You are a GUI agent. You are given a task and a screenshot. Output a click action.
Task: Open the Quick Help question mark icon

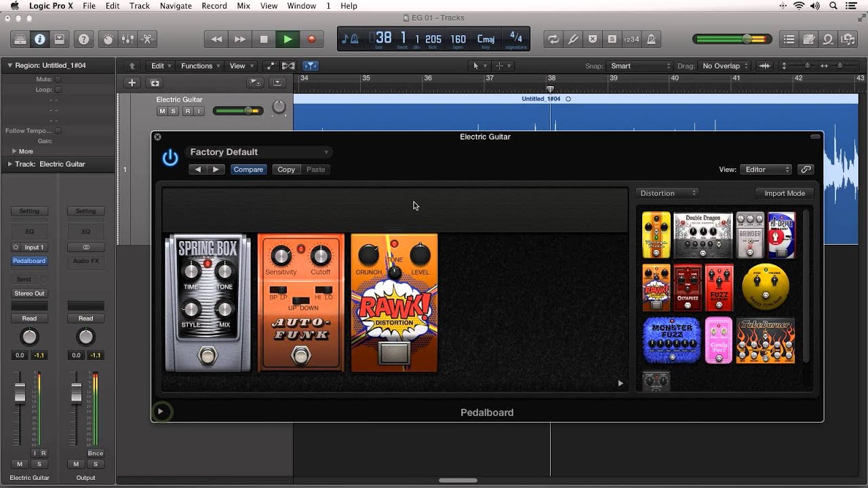coord(83,39)
